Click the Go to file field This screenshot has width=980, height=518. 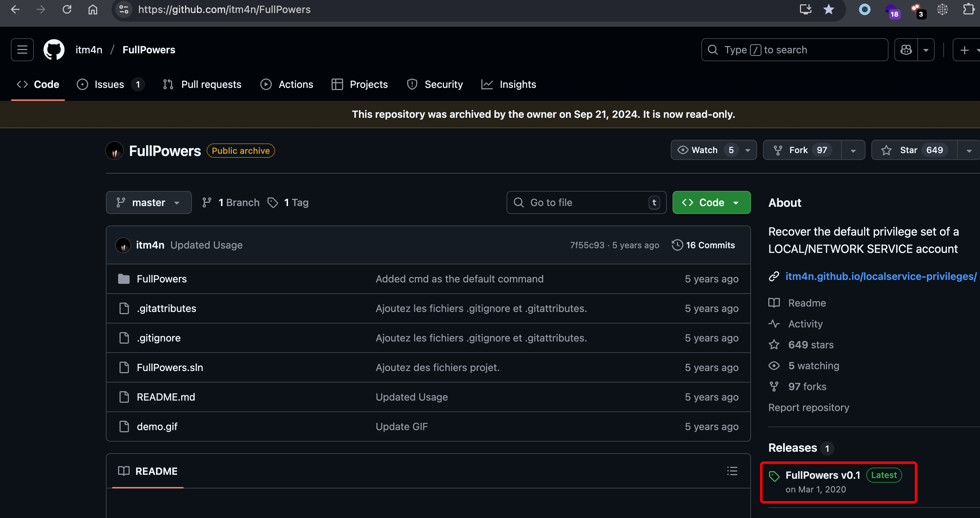[586, 202]
